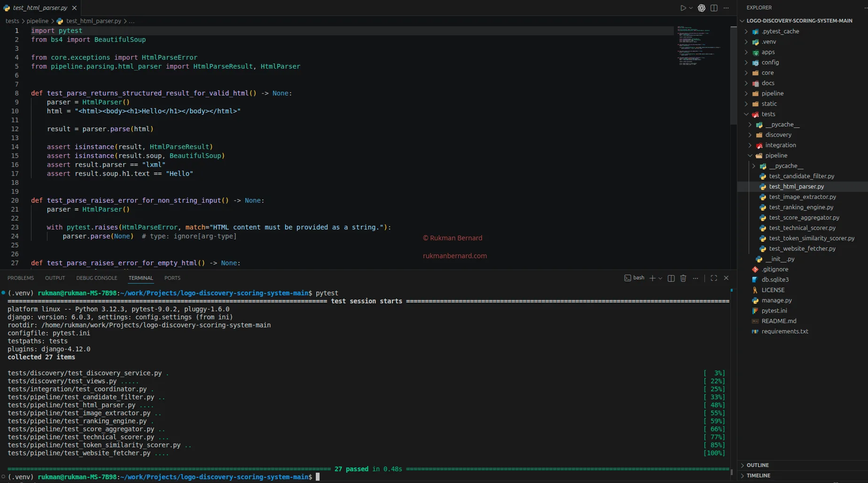Expand the .pytest_cache folder
The image size is (868, 483).
coord(803,32)
